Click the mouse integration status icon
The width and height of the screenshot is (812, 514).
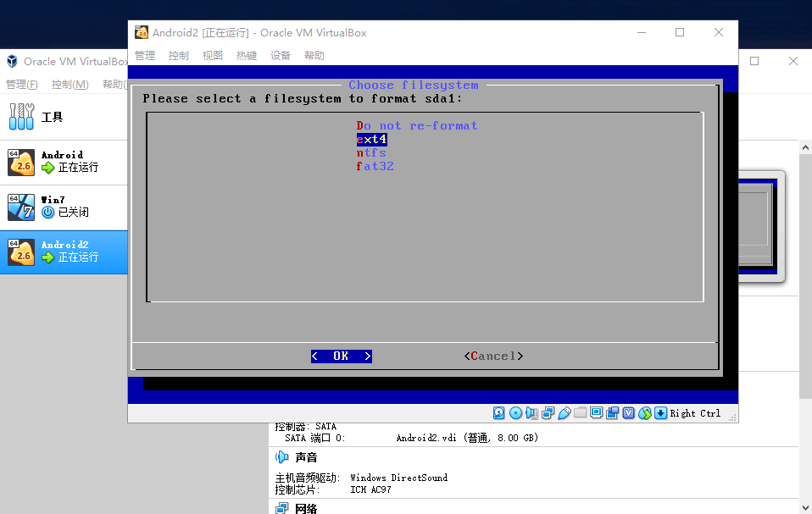click(x=645, y=413)
